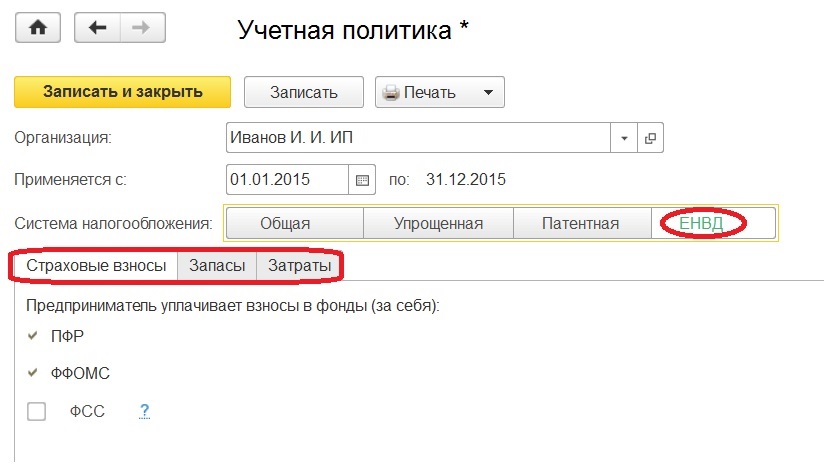
Task: Navigate forward with the right arrow
Action: pyautogui.click(x=143, y=28)
